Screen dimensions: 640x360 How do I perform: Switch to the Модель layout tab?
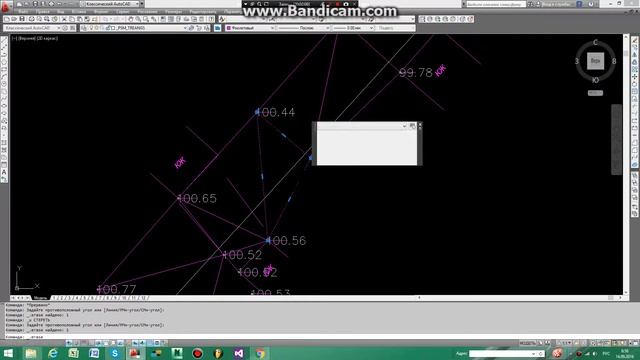click(x=40, y=298)
